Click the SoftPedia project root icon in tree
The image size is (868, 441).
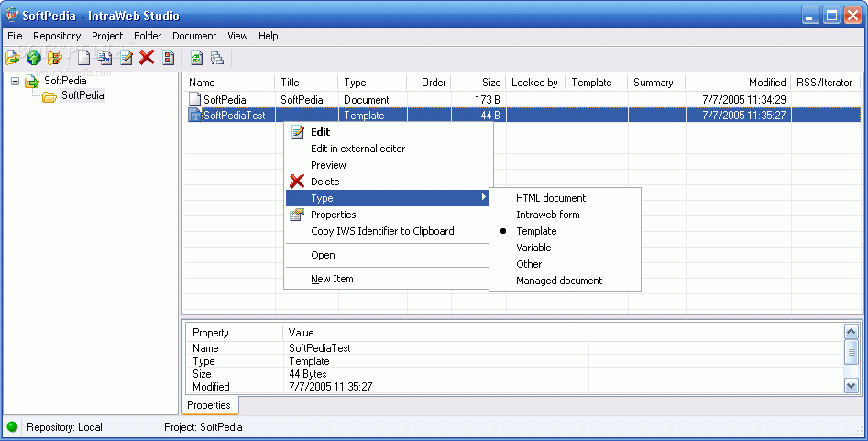coord(31,82)
